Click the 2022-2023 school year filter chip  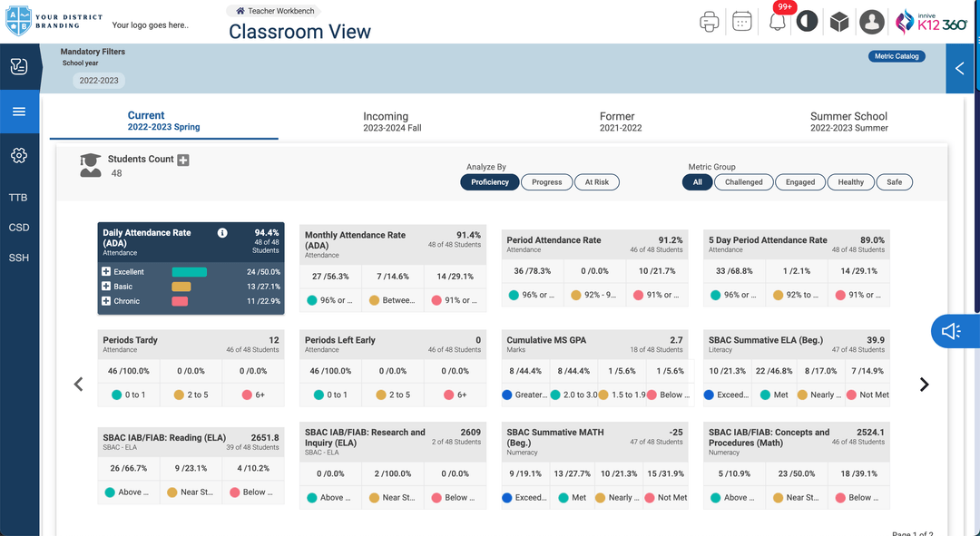coord(99,81)
